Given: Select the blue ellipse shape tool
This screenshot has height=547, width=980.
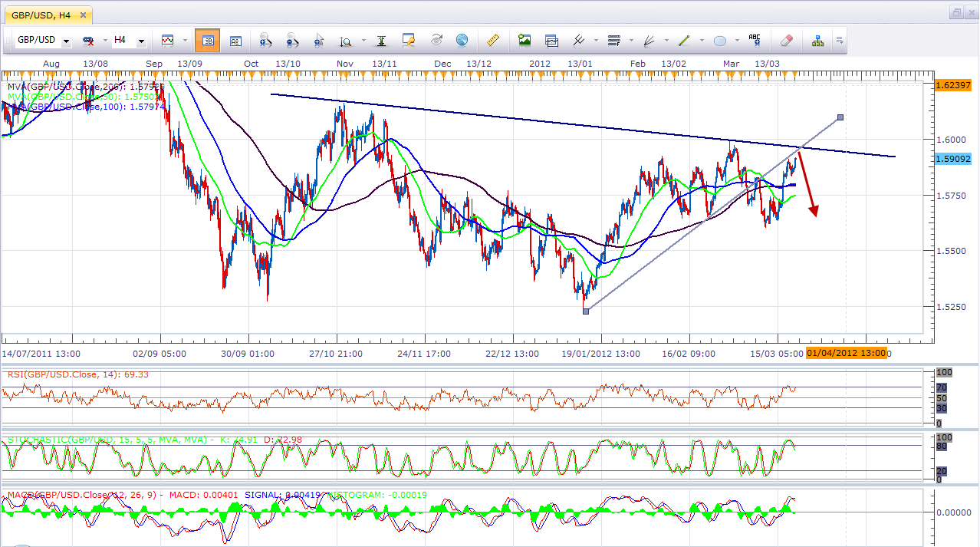Looking at the screenshot, I should pyautogui.click(x=720, y=40).
